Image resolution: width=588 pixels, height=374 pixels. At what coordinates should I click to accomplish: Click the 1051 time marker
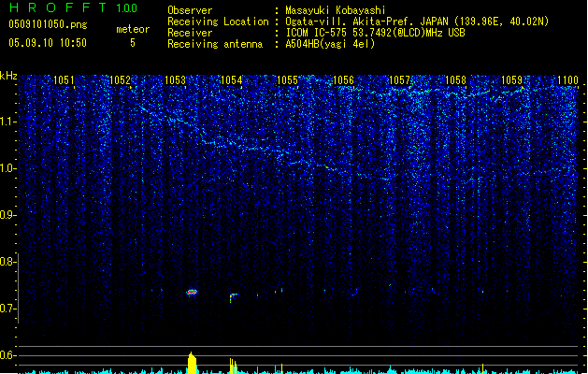[x=64, y=79]
